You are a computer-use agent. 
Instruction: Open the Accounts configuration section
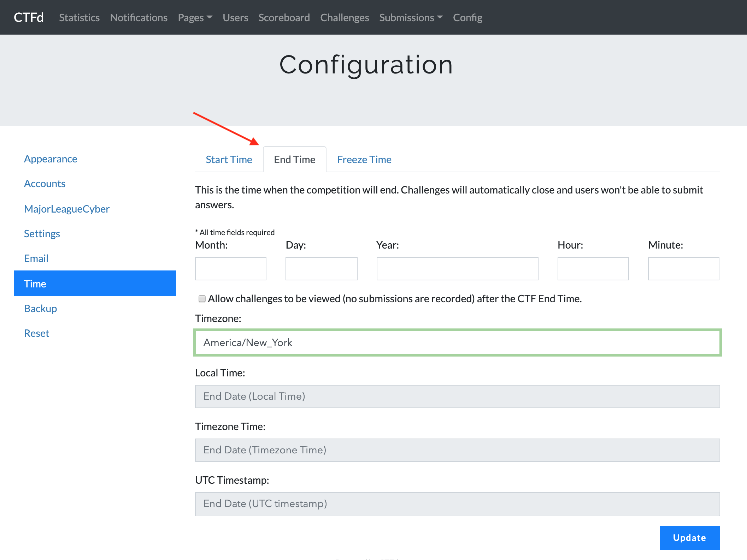point(45,184)
